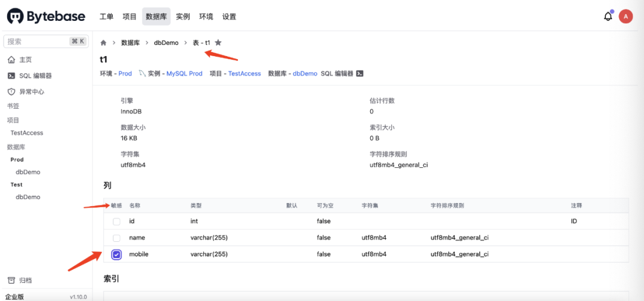
Task: Open dbDemo under Prod in sidebar
Action: coord(28,172)
